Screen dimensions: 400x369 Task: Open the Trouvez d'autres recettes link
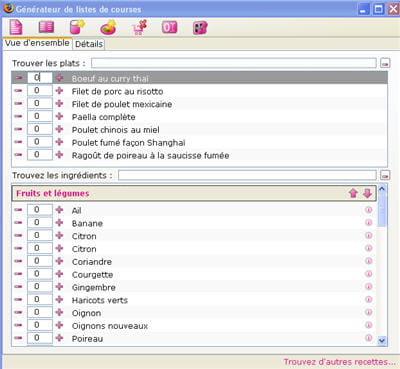[340, 362]
